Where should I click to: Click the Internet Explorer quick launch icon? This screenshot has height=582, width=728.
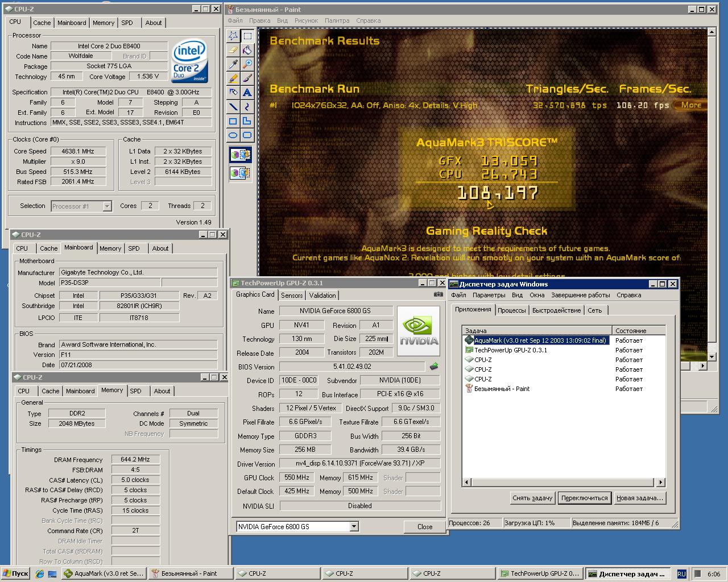40,573
